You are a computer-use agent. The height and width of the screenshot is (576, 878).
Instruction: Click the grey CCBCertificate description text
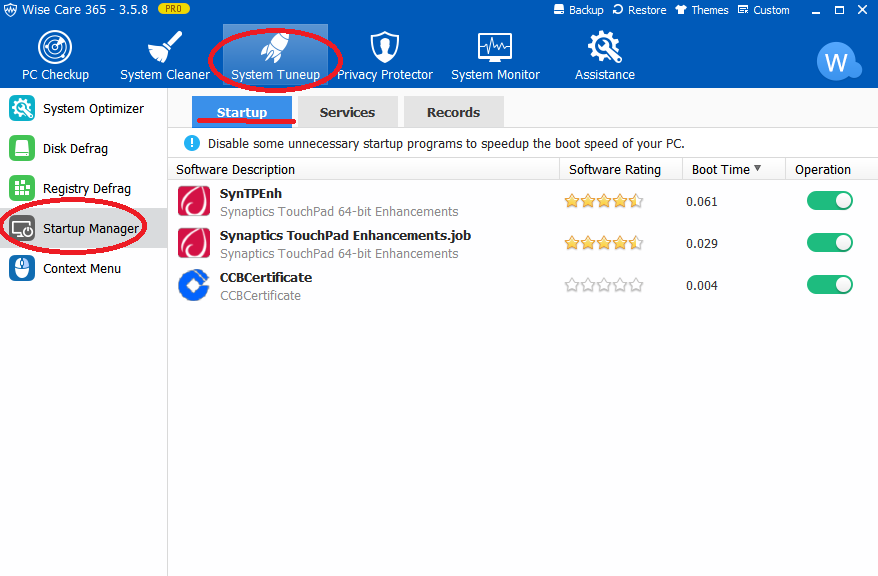coord(260,296)
